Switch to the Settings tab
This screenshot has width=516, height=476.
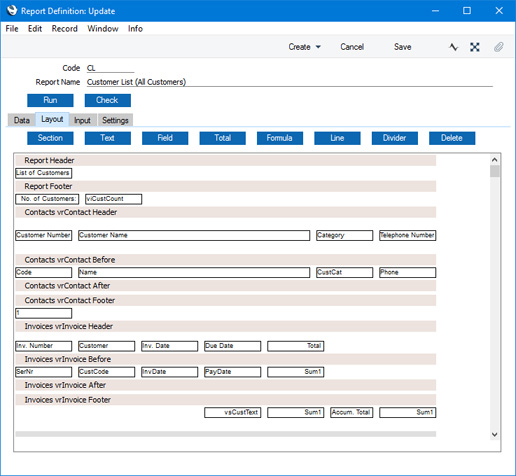point(115,120)
